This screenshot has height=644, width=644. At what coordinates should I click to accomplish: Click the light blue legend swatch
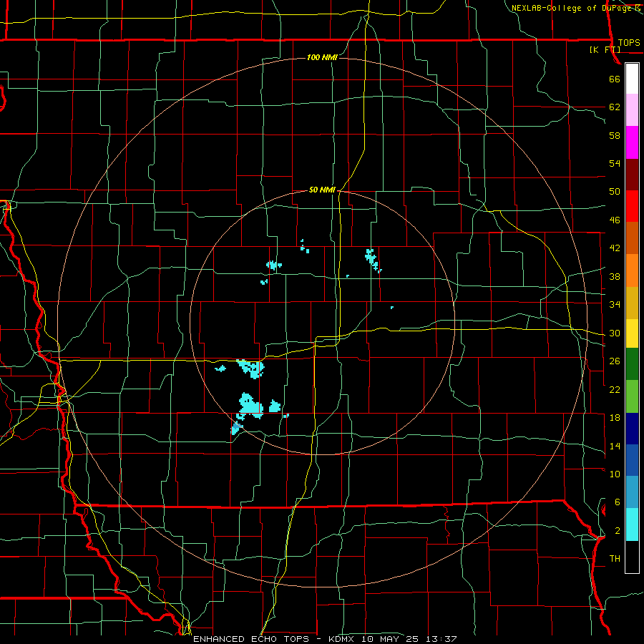pyautogui.click(x=632, y=492)
